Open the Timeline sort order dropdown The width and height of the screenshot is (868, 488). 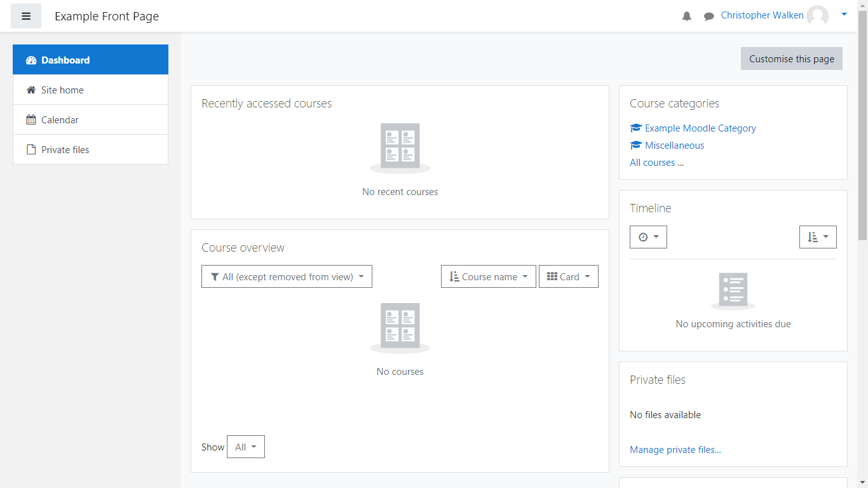(x=818, y=237)
